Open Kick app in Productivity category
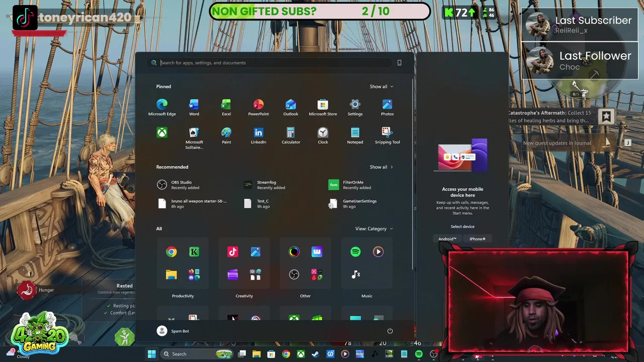 pos(194,252)
